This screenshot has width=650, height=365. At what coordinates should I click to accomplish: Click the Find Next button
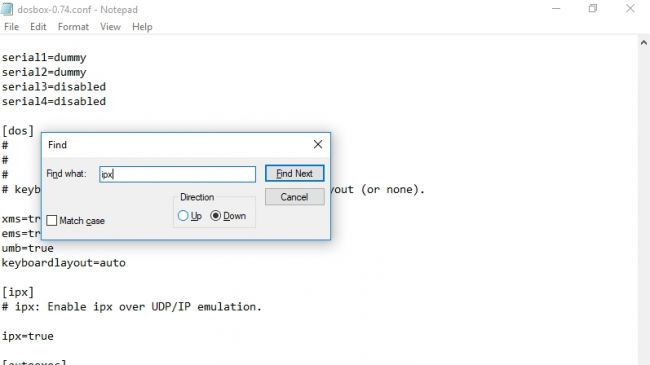[x=295, y=173]
